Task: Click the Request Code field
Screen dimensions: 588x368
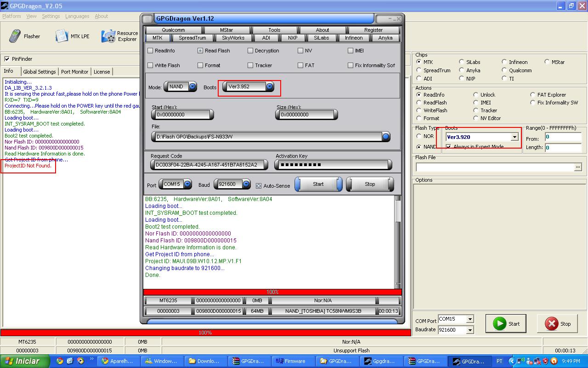Action: 209,165
